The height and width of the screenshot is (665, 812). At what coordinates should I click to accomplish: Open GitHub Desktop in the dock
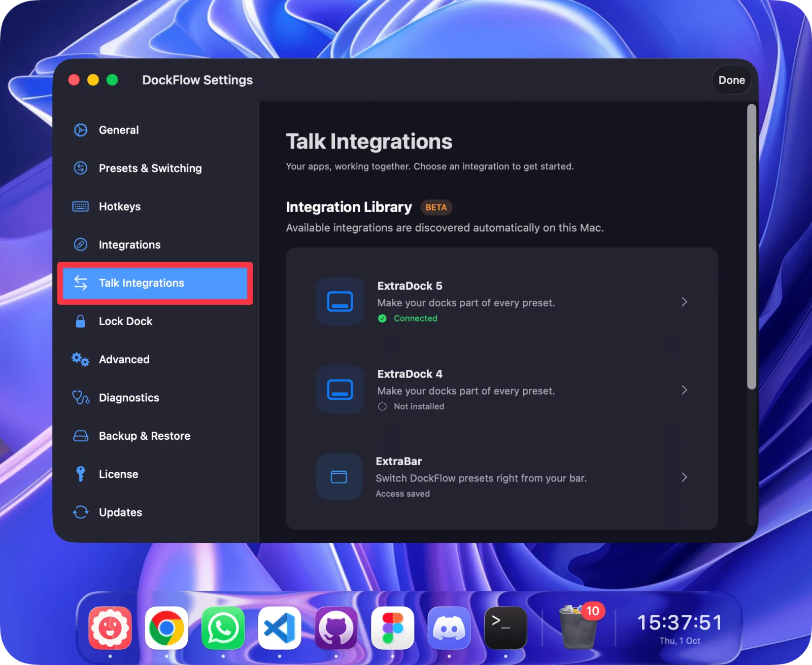pyautogui.click(x=336, y=628)
